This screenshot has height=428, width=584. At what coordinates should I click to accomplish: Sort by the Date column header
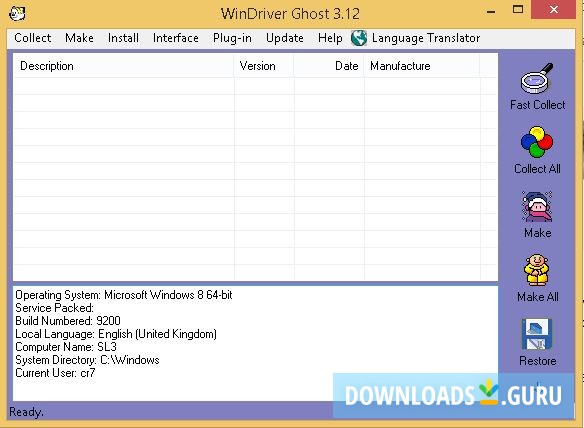329,66
